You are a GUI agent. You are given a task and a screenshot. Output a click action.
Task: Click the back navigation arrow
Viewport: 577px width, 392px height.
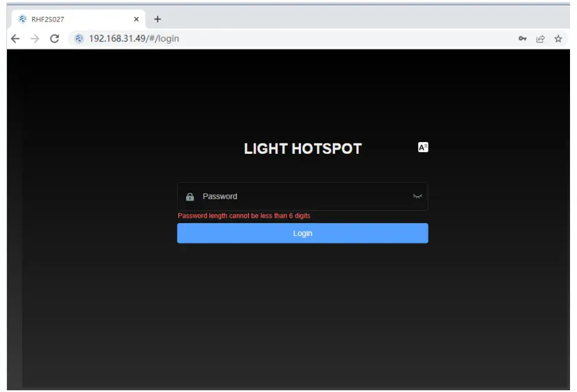tap(15, 38)
